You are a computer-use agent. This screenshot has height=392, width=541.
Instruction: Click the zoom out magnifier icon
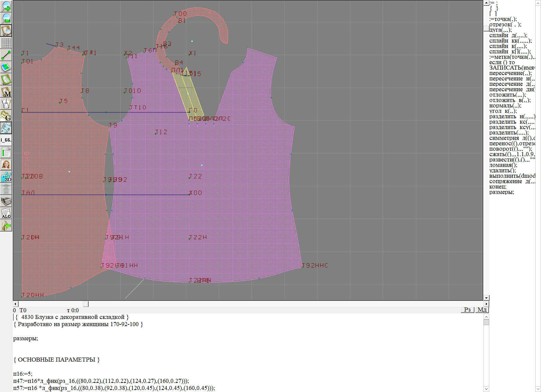(6, 18)
